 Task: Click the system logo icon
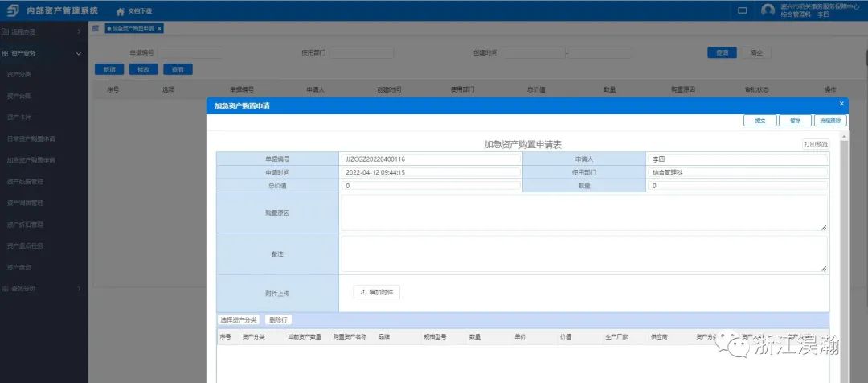(x=12, y=10)
